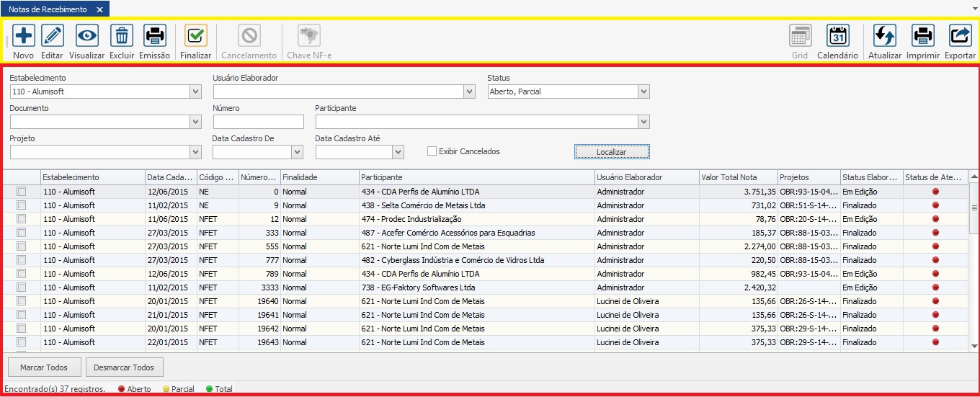Click the Editar pencil icon

pyautogui.click(x=52, y=35)
